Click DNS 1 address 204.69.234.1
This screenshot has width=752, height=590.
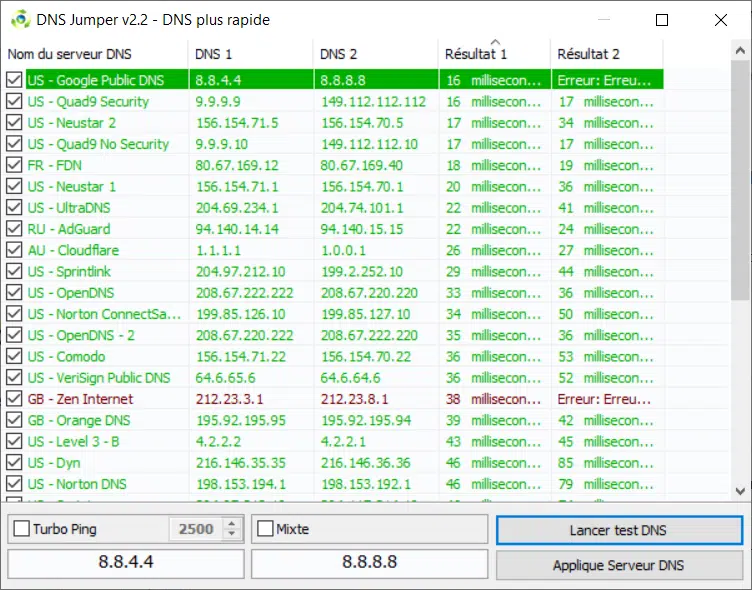click(x=237, y=208)
